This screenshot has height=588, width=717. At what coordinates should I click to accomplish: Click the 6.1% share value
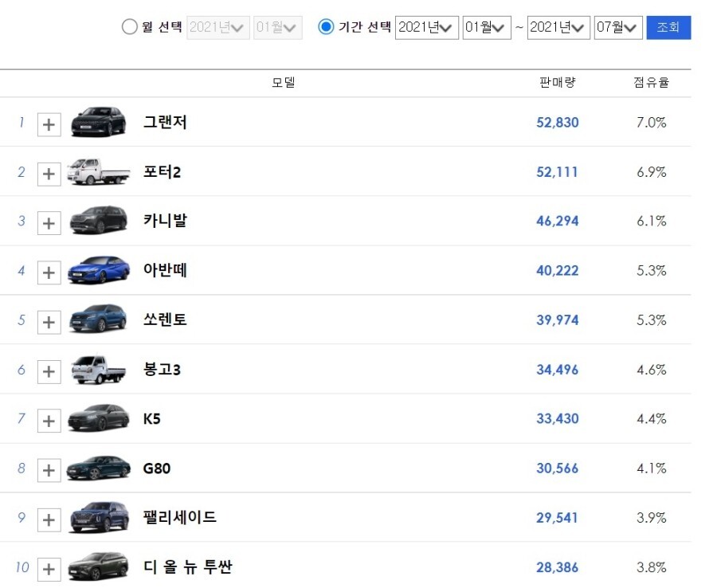[x=652, y=221]
